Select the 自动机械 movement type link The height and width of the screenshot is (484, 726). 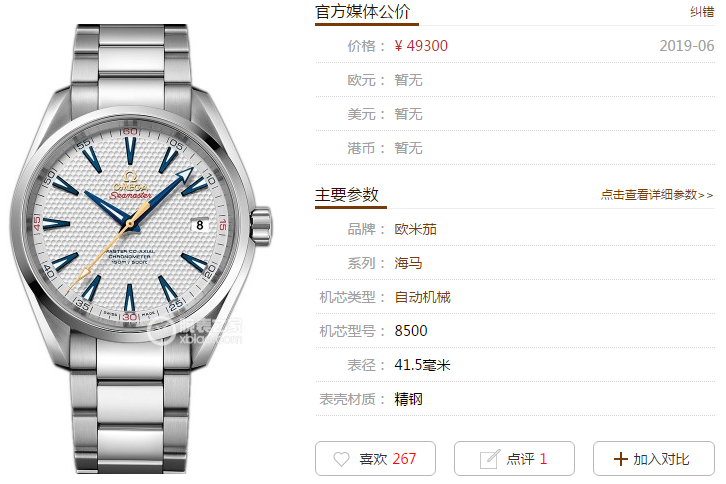tap(422, 297)
